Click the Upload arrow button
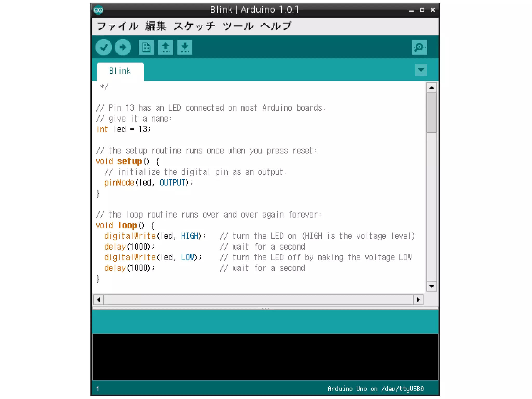Image resolution: width=532 pixels, height=399 pixels. click(x=123, y=47)
